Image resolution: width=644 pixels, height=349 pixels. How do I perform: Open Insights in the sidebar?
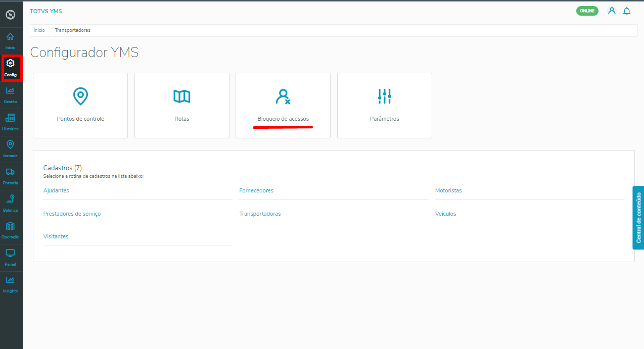pos(10,284)
